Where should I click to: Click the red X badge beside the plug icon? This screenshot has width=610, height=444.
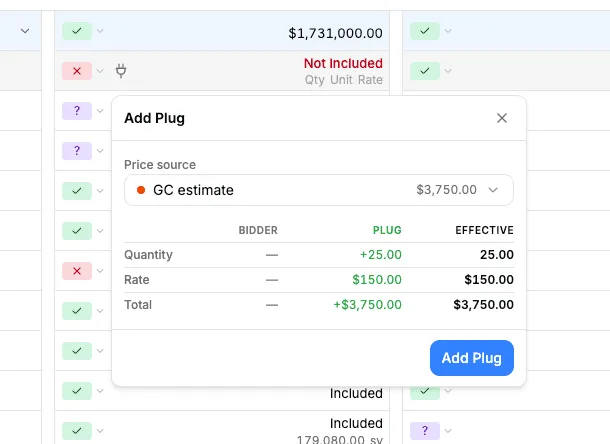pos(77,71)
